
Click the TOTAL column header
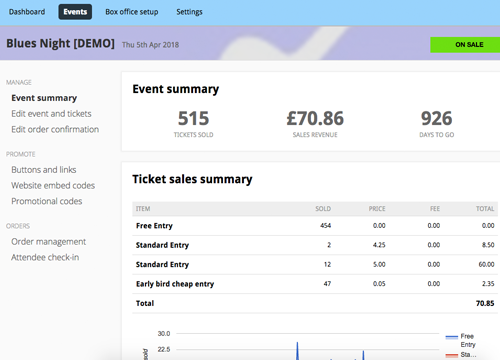coord(485,209)
